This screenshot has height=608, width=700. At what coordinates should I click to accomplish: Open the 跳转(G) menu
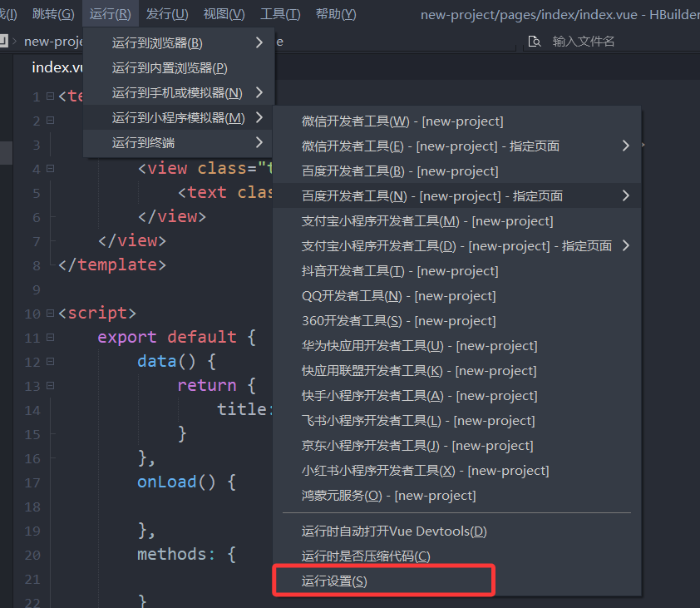coord(53,14)
